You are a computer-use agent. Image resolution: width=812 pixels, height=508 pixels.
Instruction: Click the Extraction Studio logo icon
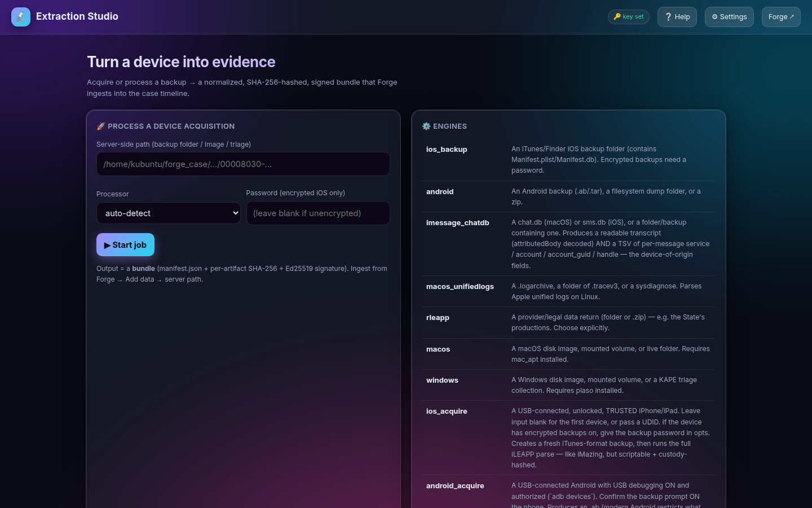click(21, 17)
